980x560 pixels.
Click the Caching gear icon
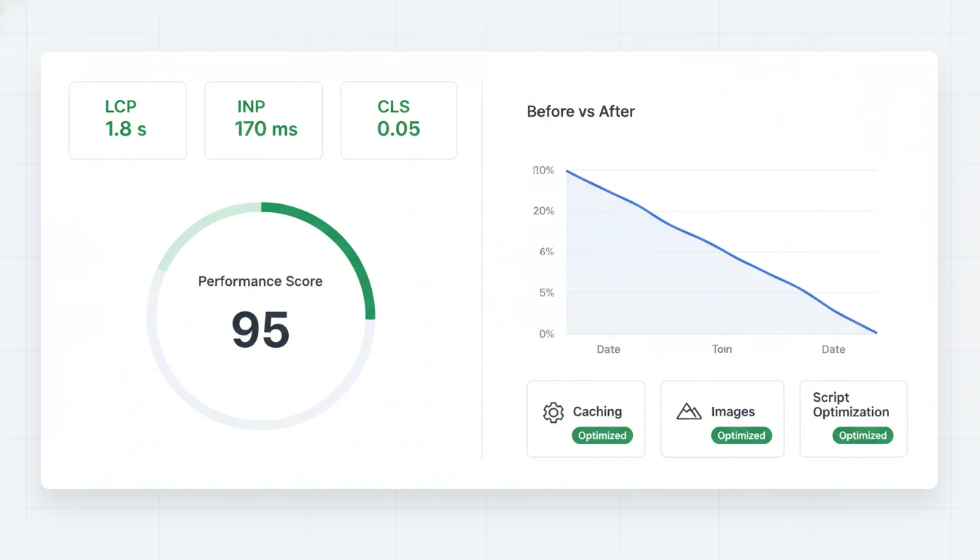(x=553, y=412)
